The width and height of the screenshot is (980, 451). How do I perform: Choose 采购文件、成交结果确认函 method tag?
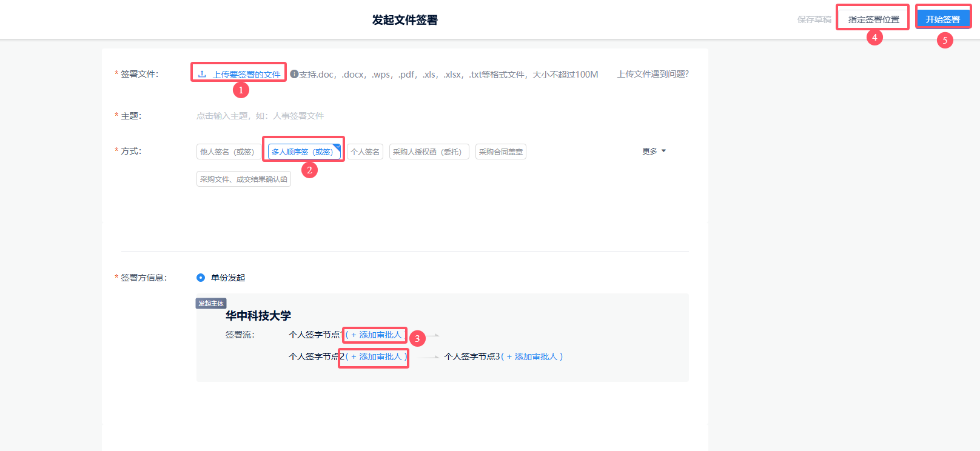243,179
